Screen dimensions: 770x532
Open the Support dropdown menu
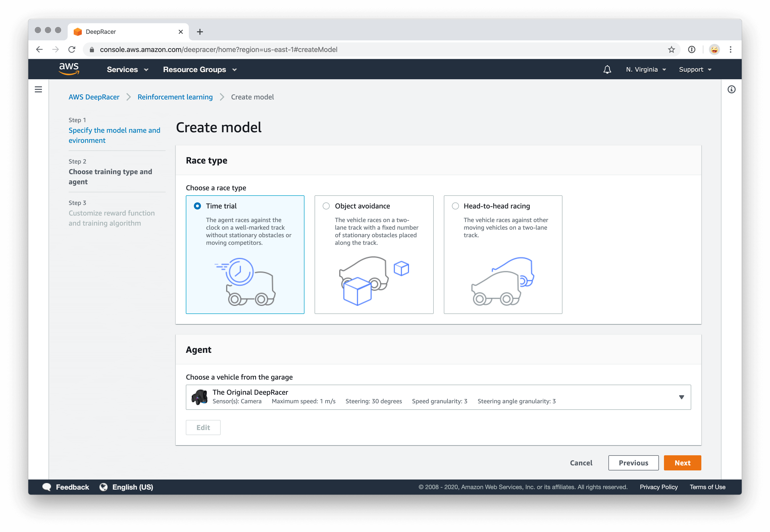695,69
